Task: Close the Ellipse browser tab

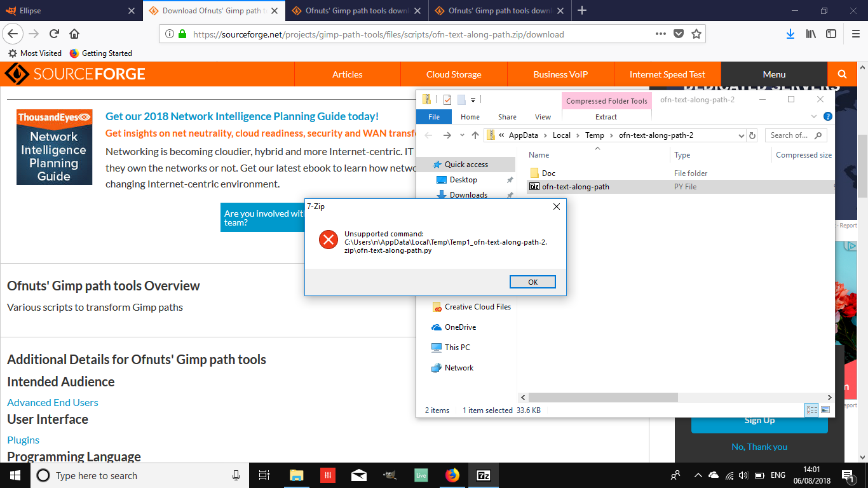Action: 132,10
